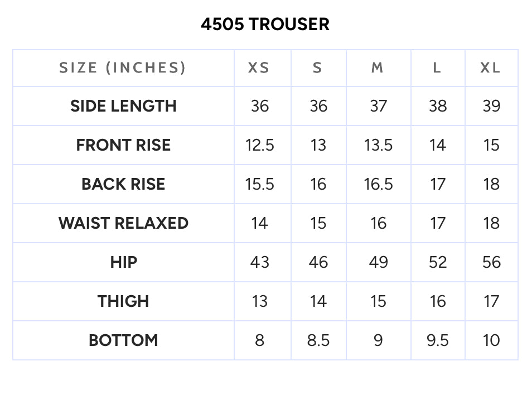The image size is (532, 395).
Task: Select the WAIST RELAXED row label
Action: [123, 223]
